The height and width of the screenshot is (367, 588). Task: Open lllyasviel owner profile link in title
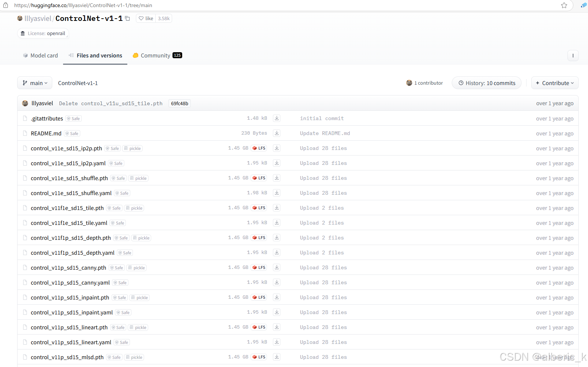click(38, 18)
